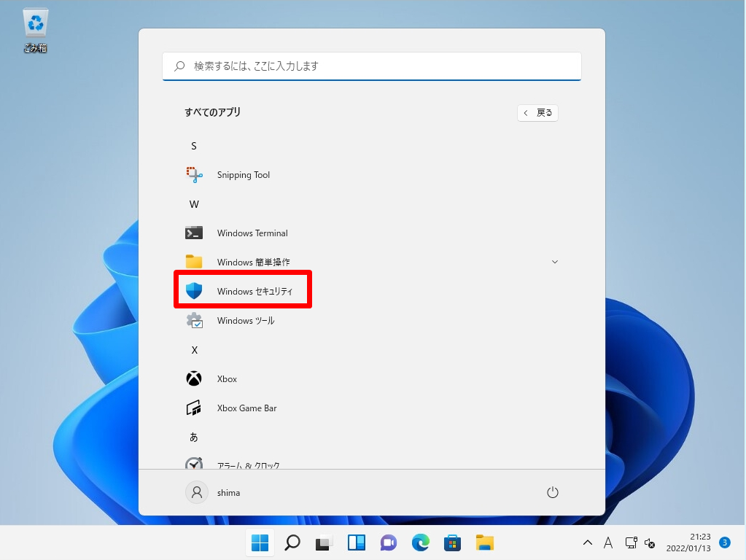Click the shima account name
This screenshot has height=560, width=746.
pyautogui.click(x=228, y=493)
